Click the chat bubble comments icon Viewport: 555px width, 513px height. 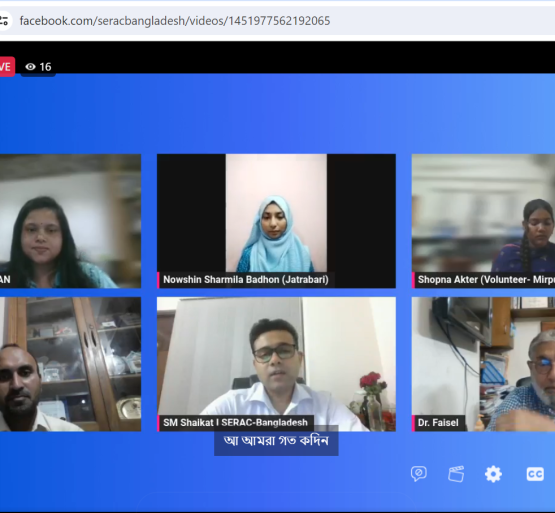(419, 474)
